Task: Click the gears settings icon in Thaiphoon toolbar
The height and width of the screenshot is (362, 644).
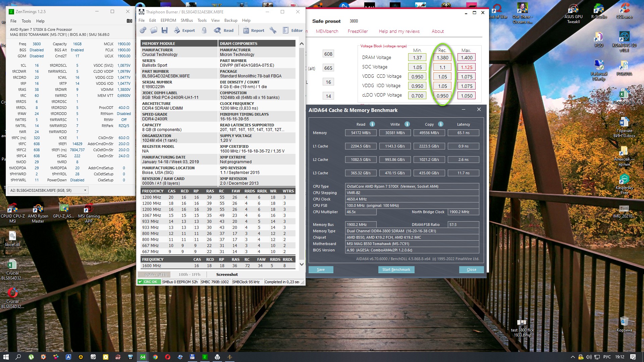Action: point(143,31)
